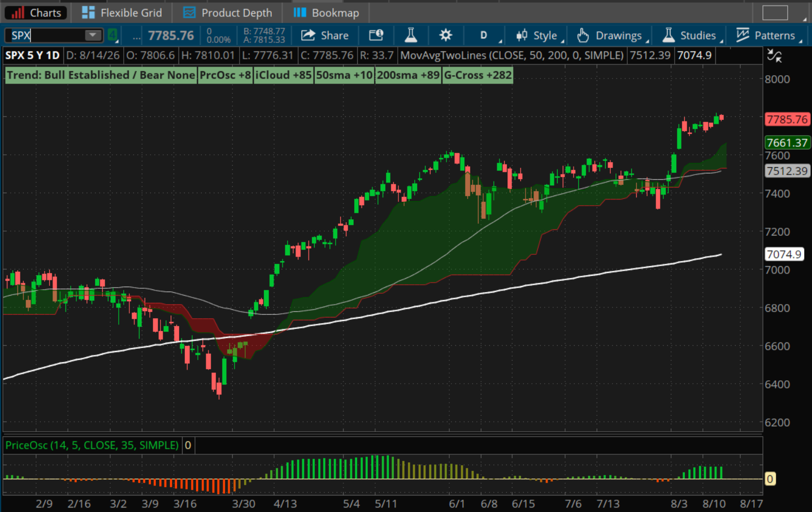Open the Product Depth tab
The width and height of the screenshot is (812, 512).
tap(228, 12)
